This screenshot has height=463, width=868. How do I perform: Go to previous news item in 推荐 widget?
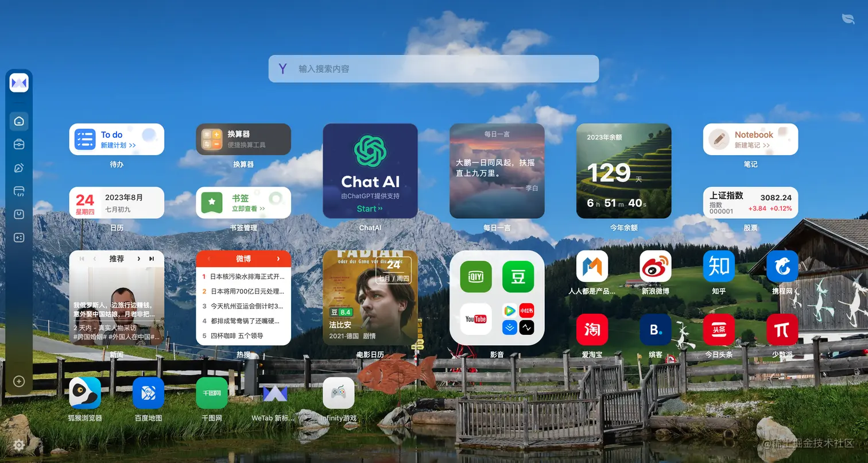95,259
